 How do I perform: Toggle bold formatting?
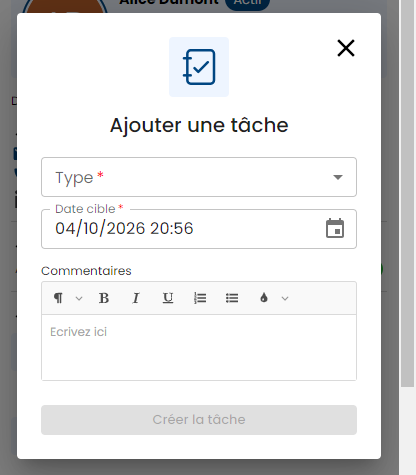click(x=104, y=298)
